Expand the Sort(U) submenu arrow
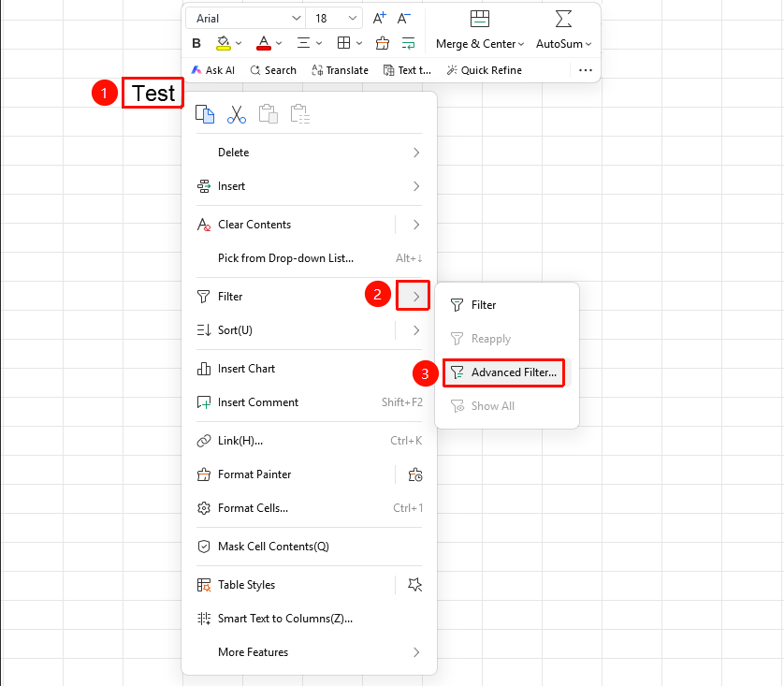This screenshot has width=784, height=686. [x=416, y=330]
